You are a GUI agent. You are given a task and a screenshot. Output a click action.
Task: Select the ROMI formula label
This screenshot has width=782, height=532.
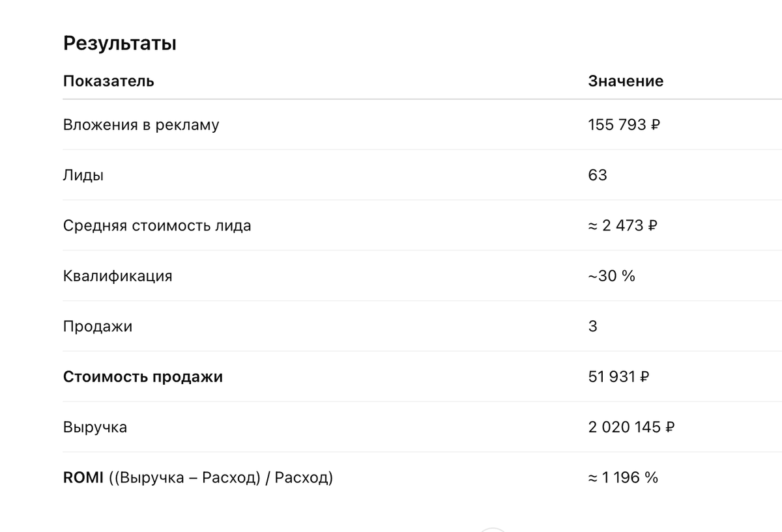coord(198,478)
